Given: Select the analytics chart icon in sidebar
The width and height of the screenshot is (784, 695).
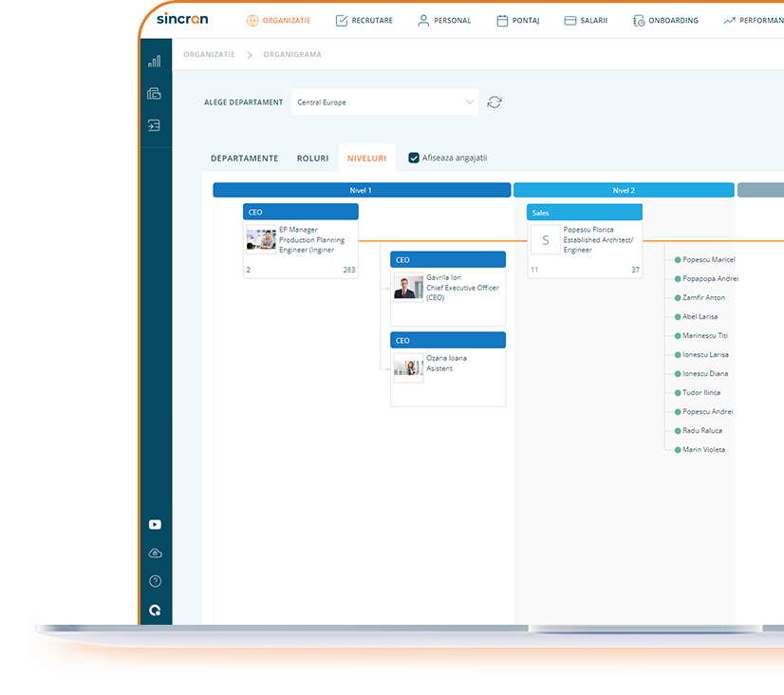Looking at the screenshot, I should [x=155, y=59].
